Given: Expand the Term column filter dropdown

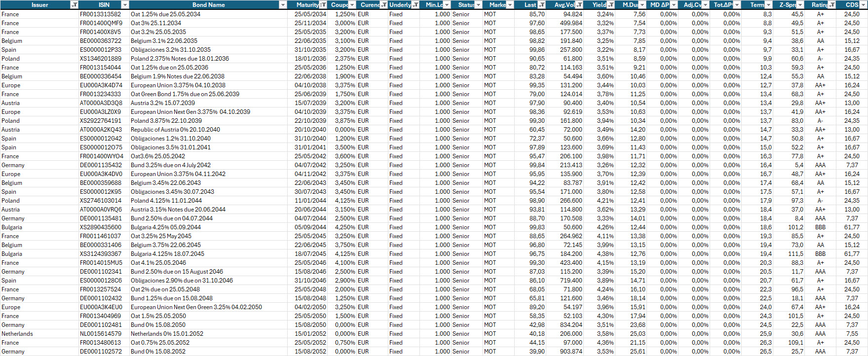Looking at the screenshot, I should coord(768,5).
